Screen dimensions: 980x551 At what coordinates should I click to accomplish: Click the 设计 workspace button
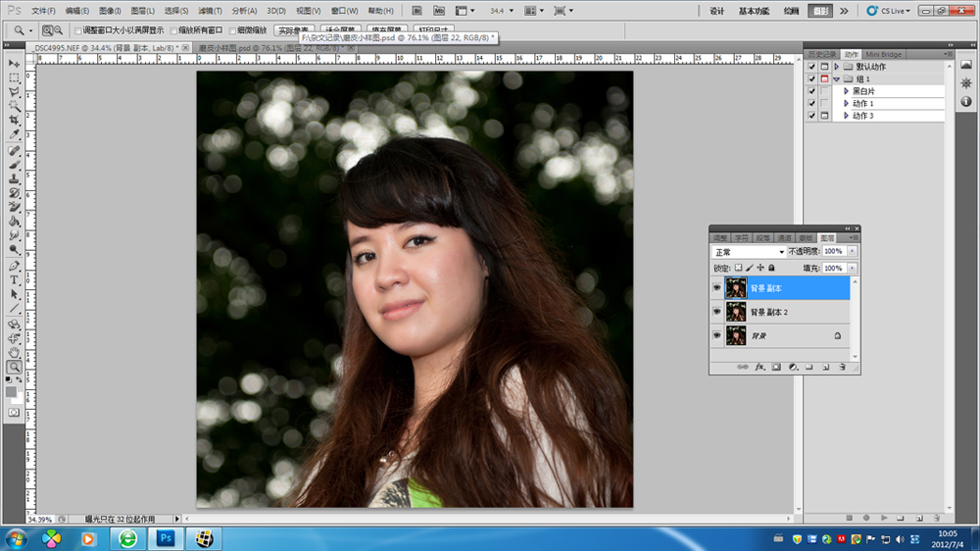716,11
